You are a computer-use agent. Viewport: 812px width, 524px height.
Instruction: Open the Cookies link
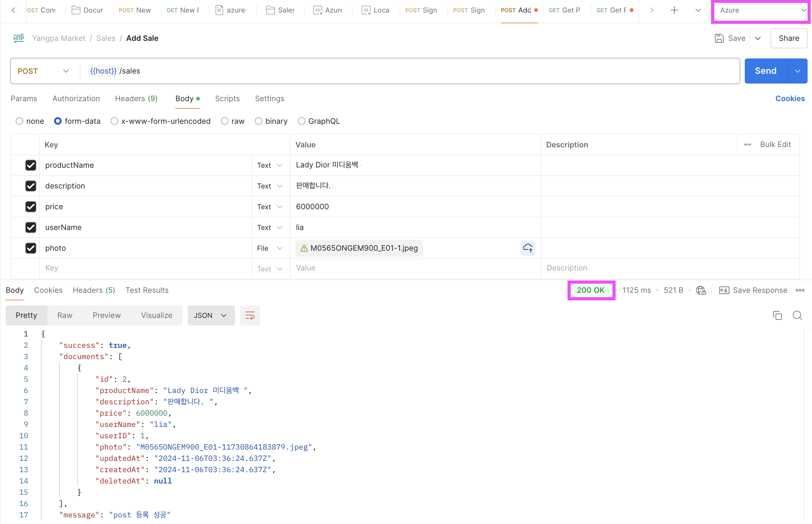click(790, 99)
